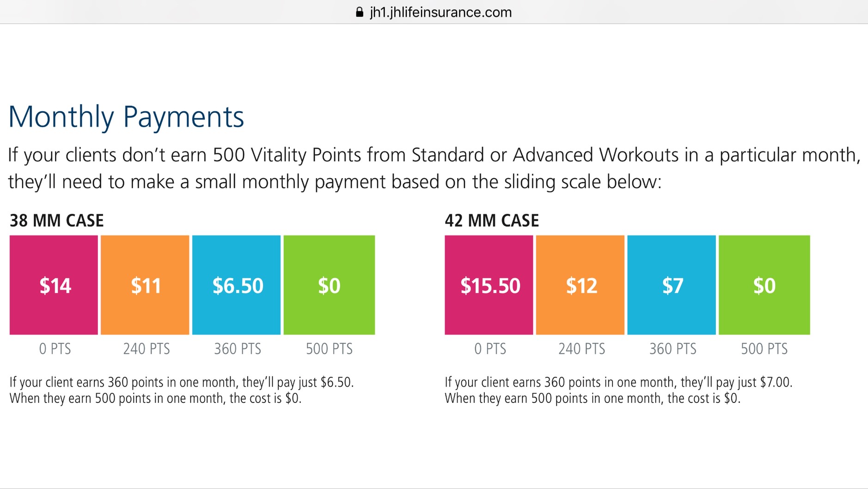Select the jh1.jhlifeinsurance.com address field
This screenshot has height=489, width=868.
tap(434, 12)
